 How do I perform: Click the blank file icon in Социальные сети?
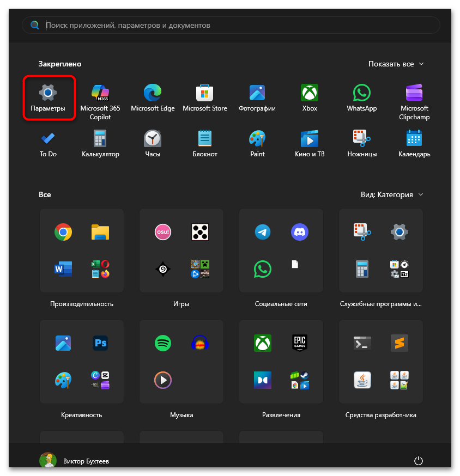click(295, 264)
